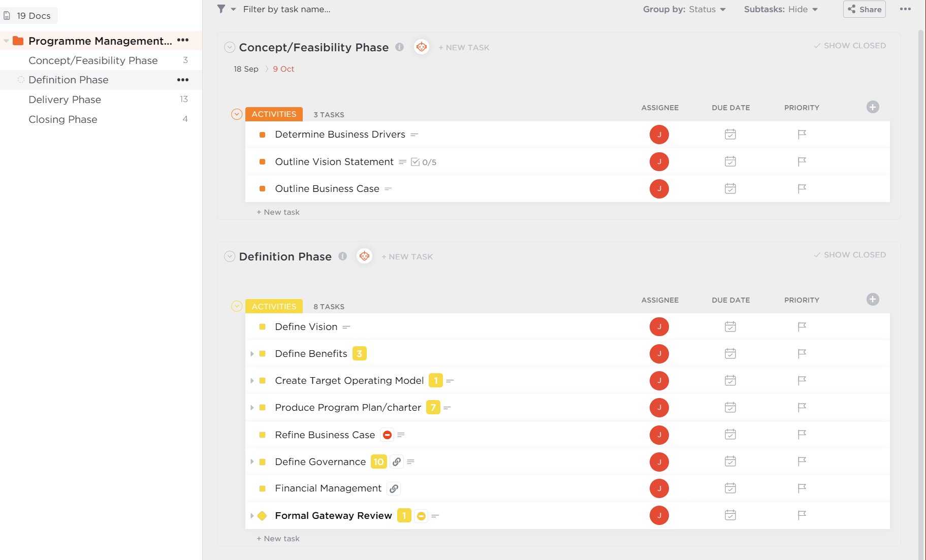Click the blocked dependency icon on Refine Business Case
The height and width of the screenshot is (560, 926).
[x=387, y=435]
